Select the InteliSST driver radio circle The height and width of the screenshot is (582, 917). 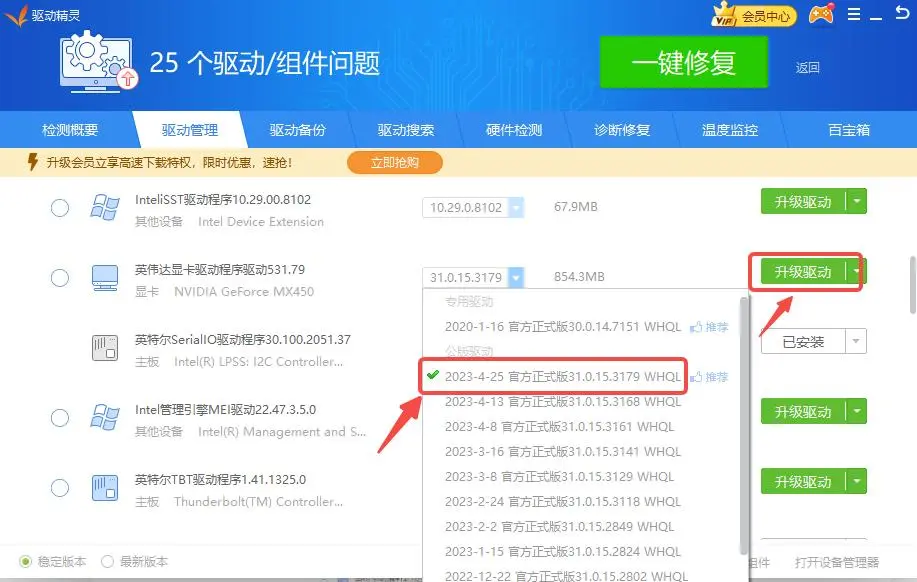(x=60, y=208)
